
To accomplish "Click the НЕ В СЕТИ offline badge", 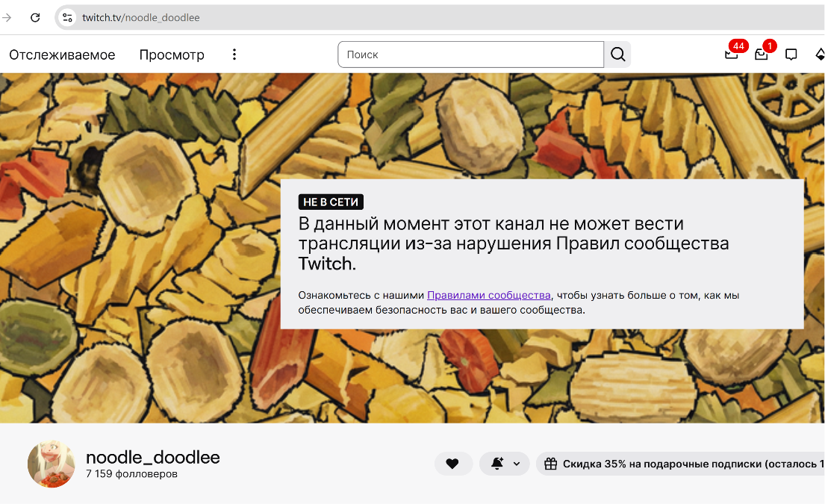I will tap(331, 202).
